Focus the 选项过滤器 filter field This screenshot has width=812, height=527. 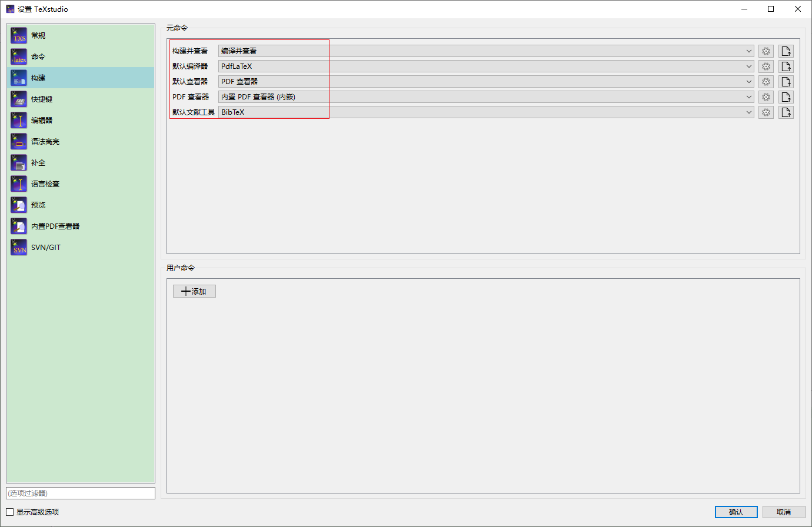(81, 493)
